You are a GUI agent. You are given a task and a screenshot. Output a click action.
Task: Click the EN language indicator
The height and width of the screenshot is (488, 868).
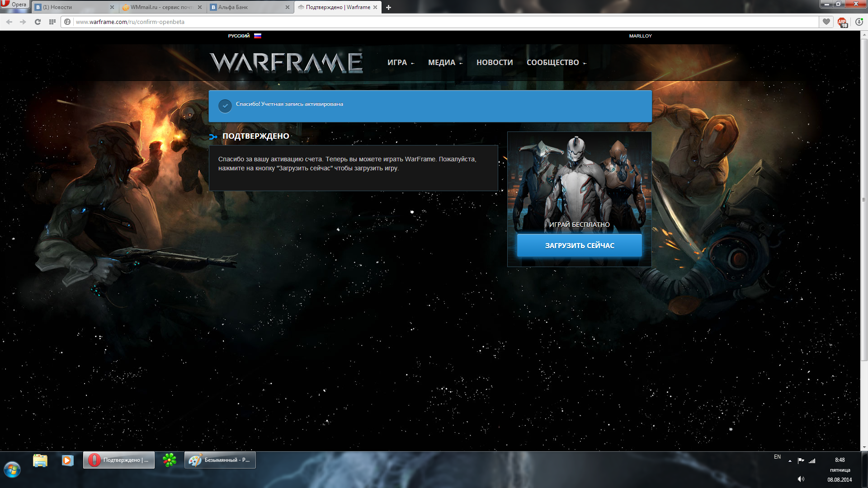pyautogui.click(x=777, y=457)
